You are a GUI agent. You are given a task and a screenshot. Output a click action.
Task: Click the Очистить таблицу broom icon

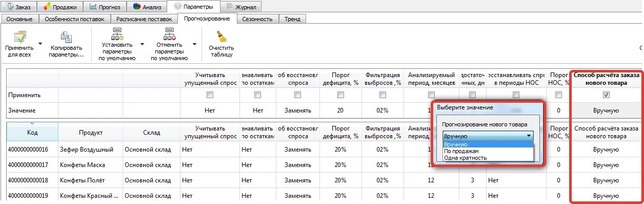(x=222, y=36)
